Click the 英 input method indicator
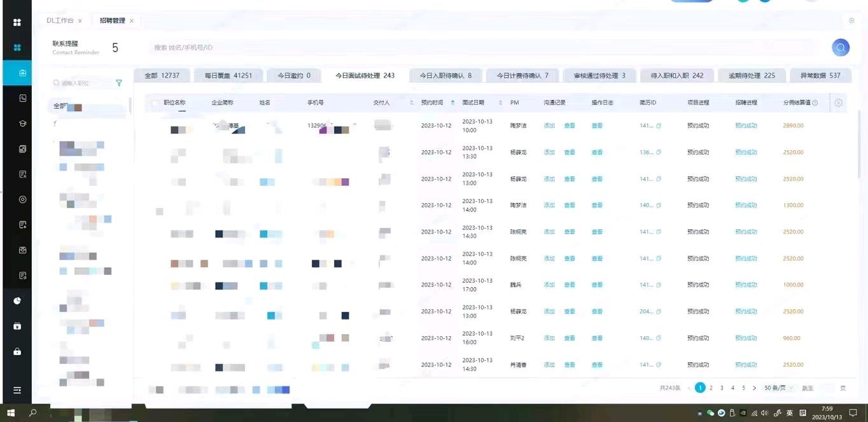Screen dimensions: 868x422 (789, 413)
